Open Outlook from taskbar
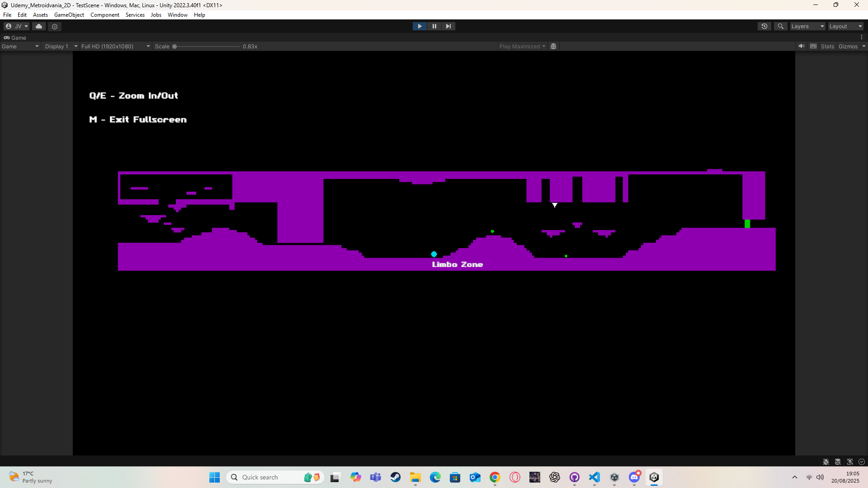 tap(475, 477)
